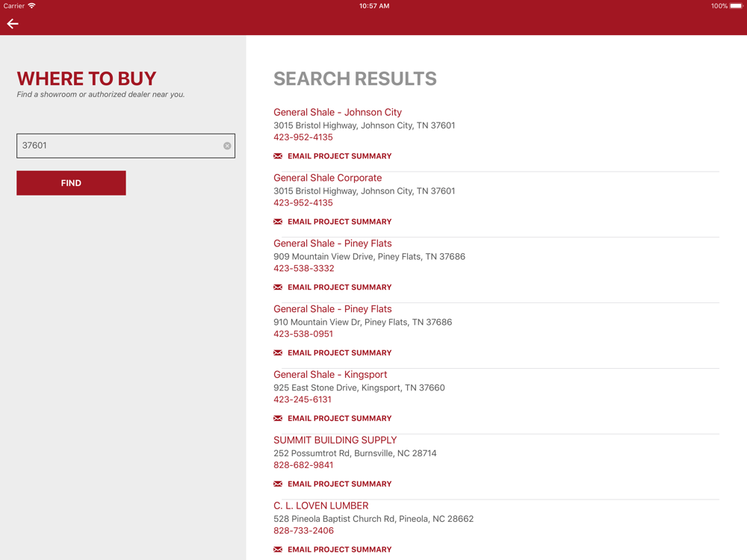Select address 528 Pineola Baptist Church Rd
747x560 pixels.
click(x=373, y=519)
